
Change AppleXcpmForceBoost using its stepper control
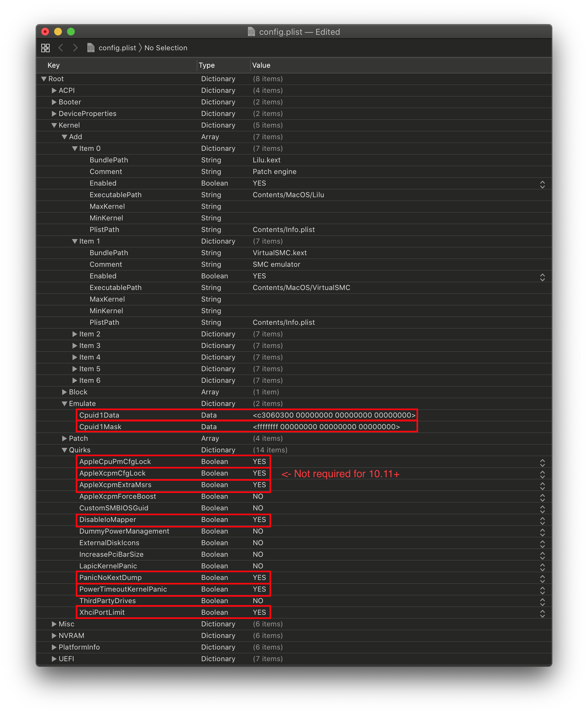coord(542,497)
